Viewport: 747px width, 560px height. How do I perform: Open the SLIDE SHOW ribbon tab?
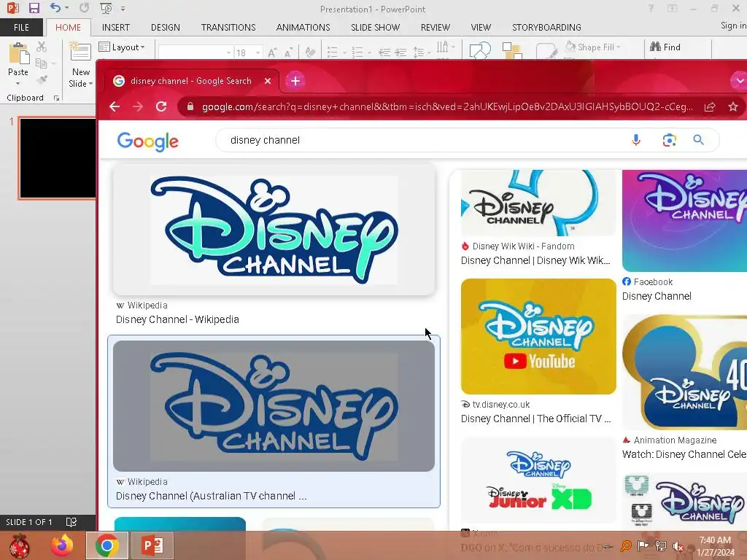(376, 28)
